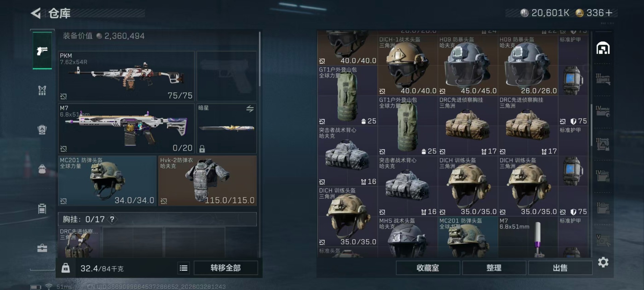Click the warehouse grid vertical scrollbar

[592, 125]
